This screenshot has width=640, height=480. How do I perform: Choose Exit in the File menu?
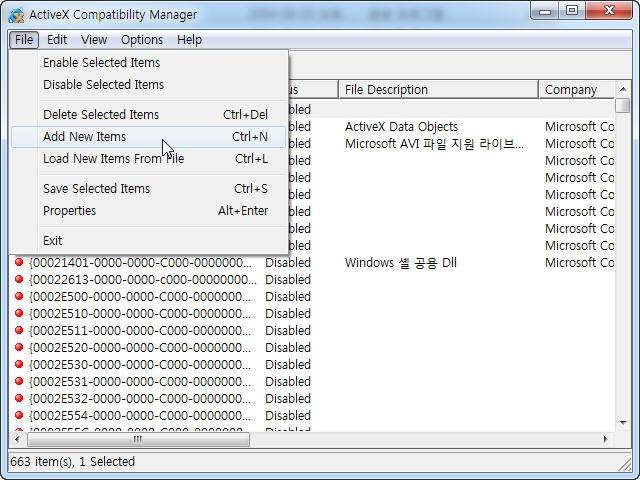(52, 241)
